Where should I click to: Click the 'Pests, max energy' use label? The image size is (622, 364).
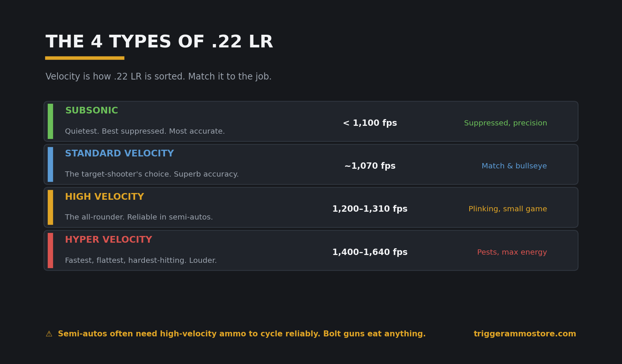512,252
